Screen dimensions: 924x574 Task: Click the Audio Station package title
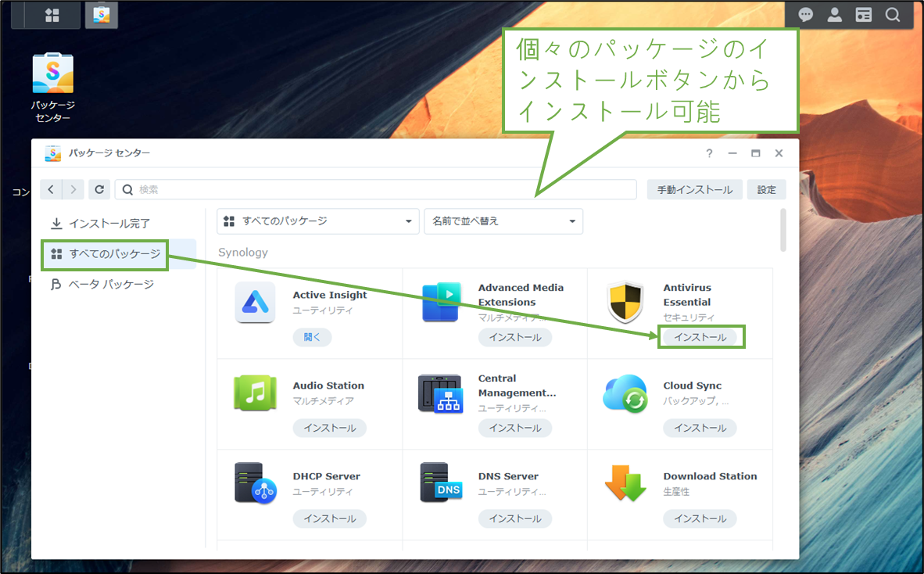click(x=328, y=386)
